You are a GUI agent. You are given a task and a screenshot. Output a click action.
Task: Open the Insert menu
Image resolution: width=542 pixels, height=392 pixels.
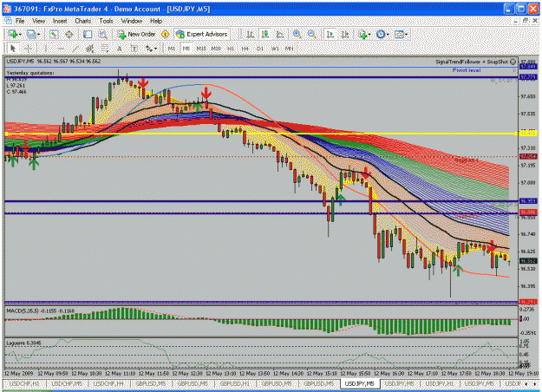click(x=60, y=21)
